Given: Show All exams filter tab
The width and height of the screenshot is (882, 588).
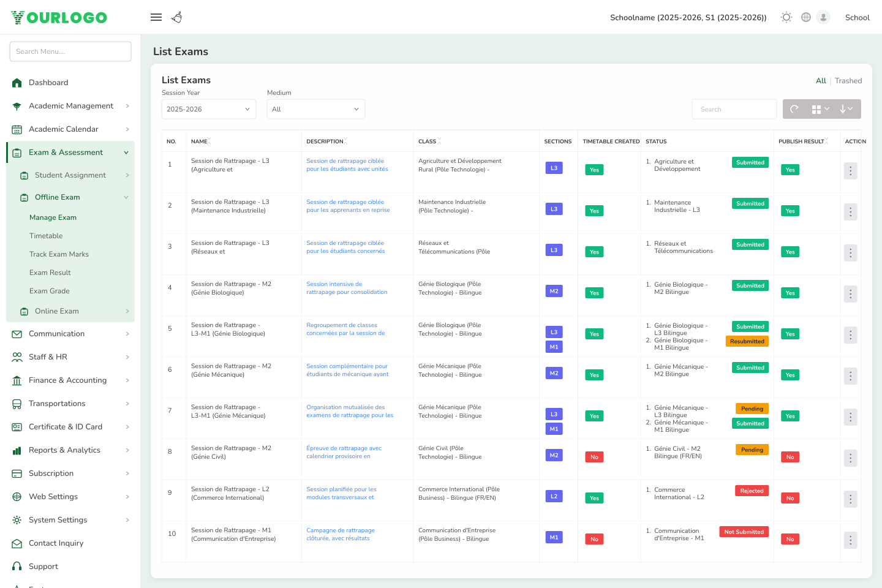Looking at the screenshot, I should 821,81.
